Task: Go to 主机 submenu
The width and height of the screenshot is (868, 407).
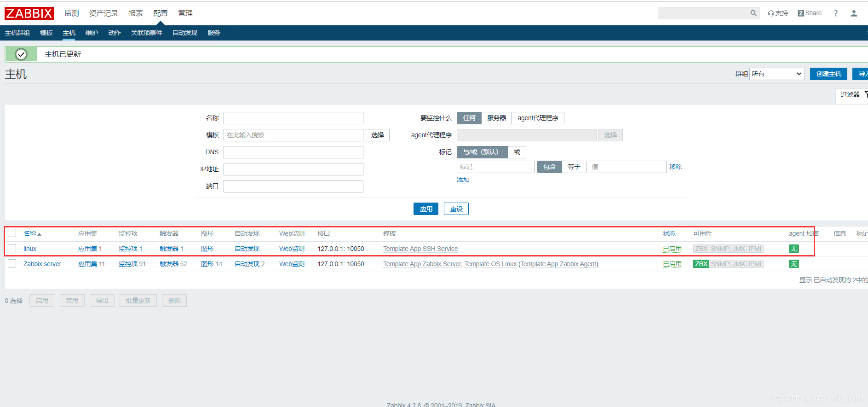Action: 69,33
